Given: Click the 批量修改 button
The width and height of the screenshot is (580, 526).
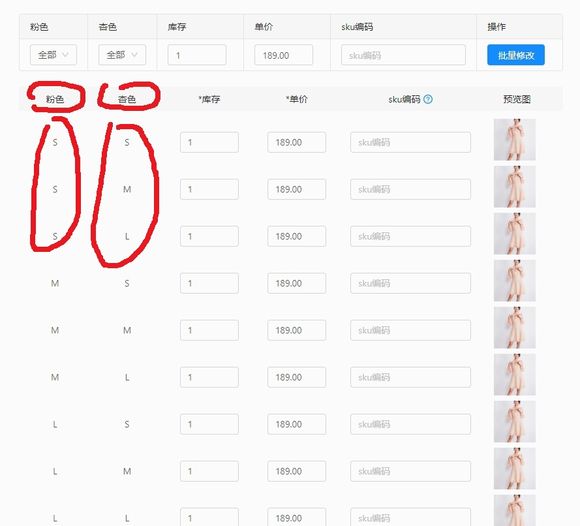Looking at the screenshot, I should pos(516,55).
